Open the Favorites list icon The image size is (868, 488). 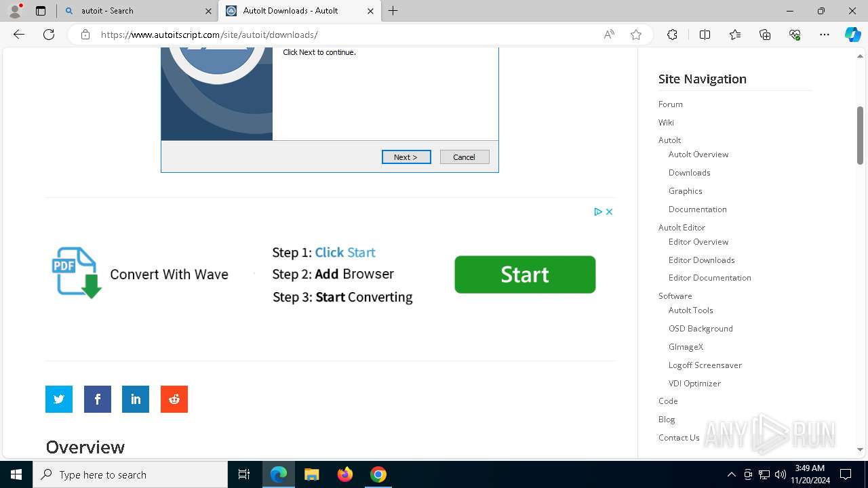click(735, 35)
